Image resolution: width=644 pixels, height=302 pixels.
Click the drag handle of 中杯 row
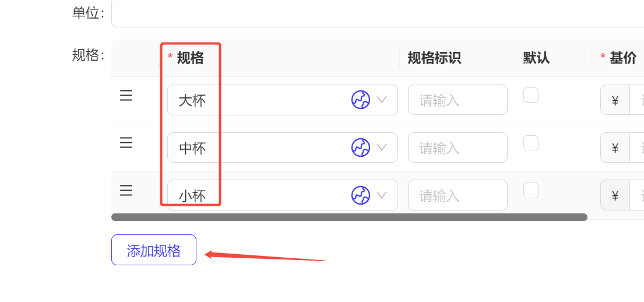(126, 143)
